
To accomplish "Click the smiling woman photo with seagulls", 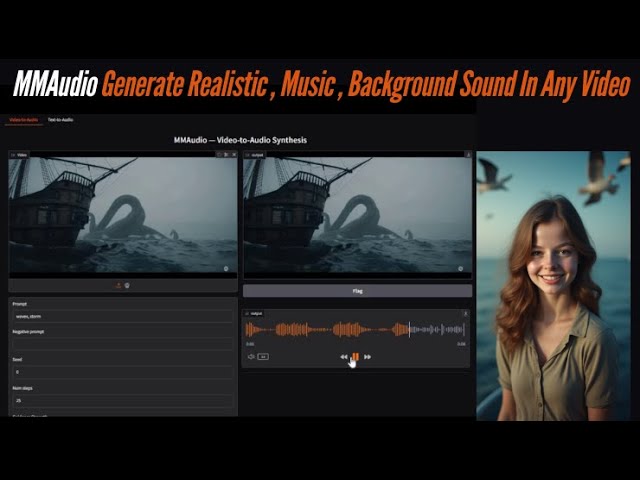I will [553, 286].
